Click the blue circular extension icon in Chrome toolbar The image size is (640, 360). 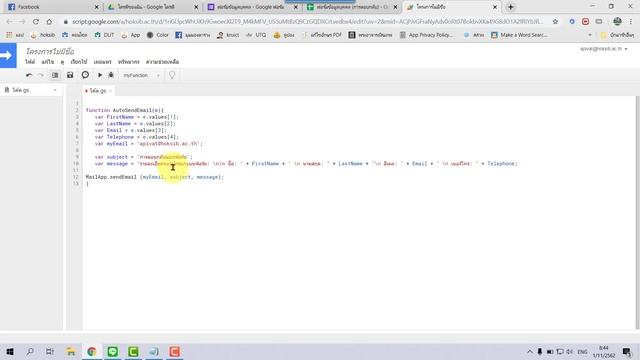click(x=572, y=22)
